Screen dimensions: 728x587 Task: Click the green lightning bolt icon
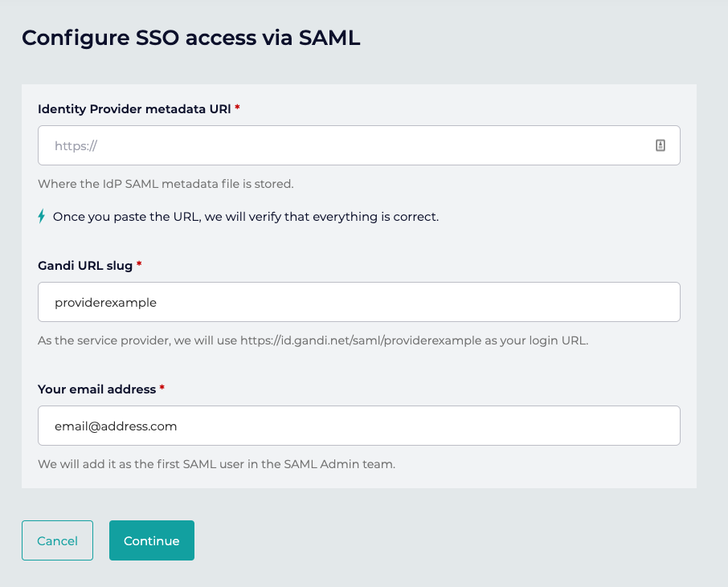(42, 216)
